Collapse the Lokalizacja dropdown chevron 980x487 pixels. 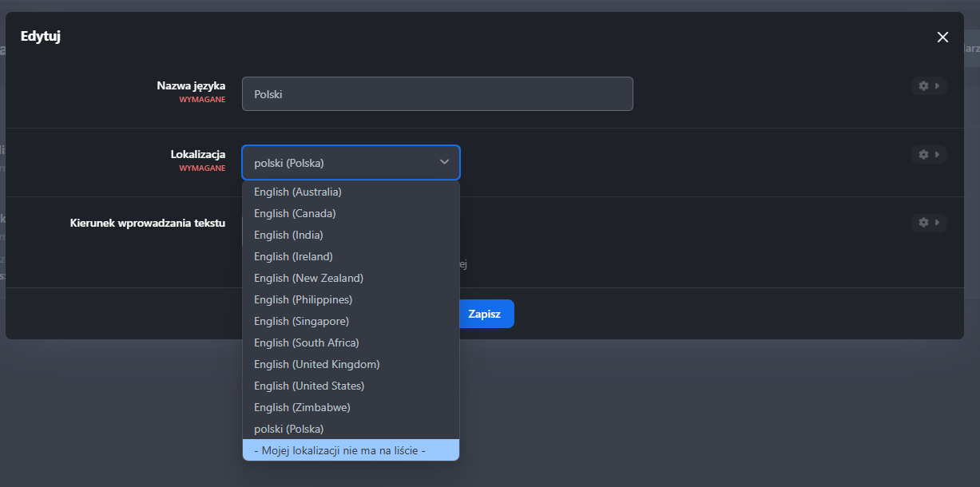(x=444, y=162)
